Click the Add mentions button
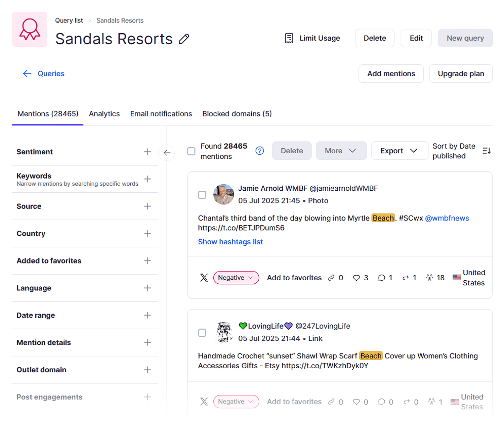This screenshot has height=428, width=504. [x=391, y=74]
